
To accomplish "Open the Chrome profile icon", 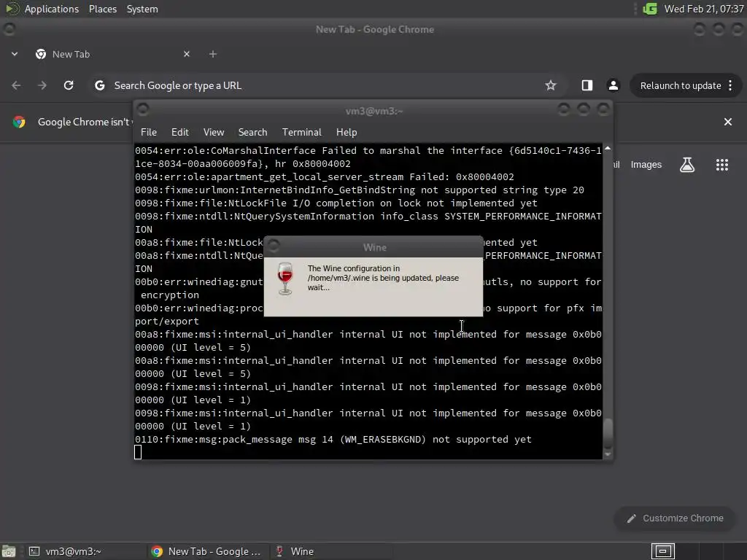I will (x=613, y=85).
